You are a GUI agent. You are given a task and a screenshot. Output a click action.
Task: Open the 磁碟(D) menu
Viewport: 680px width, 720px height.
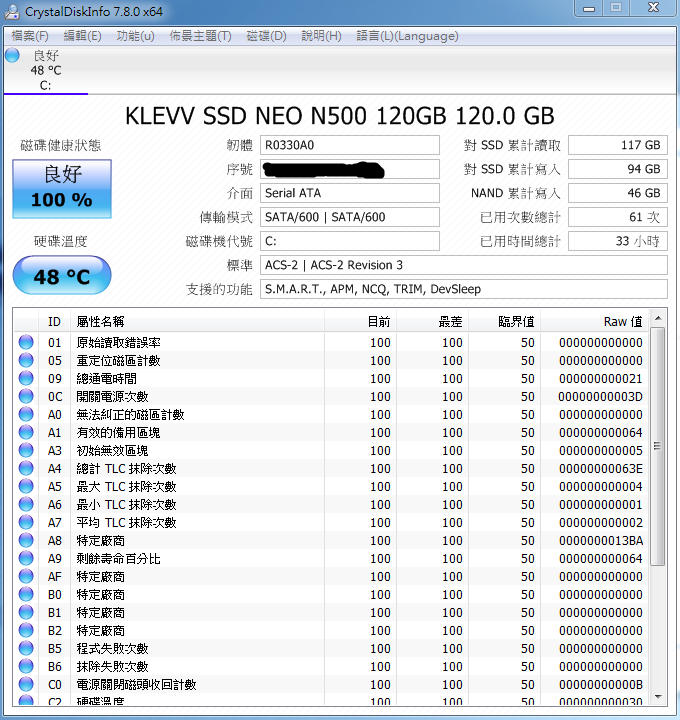(266, 36)
